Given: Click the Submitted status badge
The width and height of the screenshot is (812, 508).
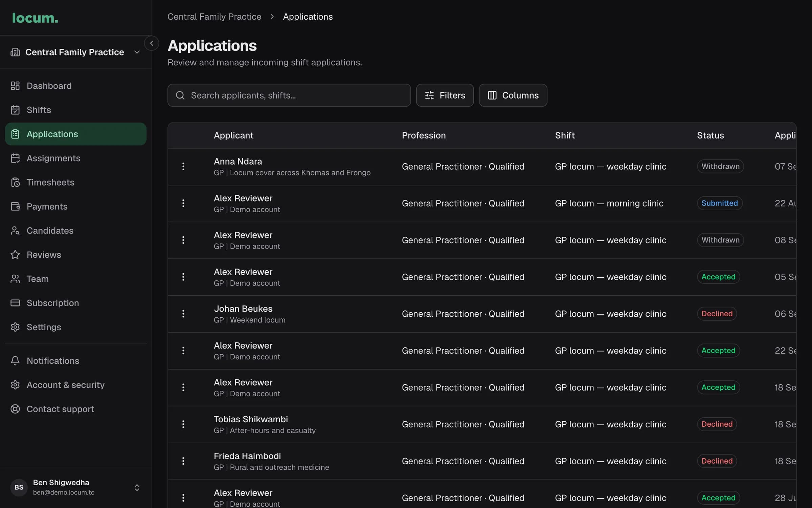Looking at the screenshot, I should click(719, 203).
